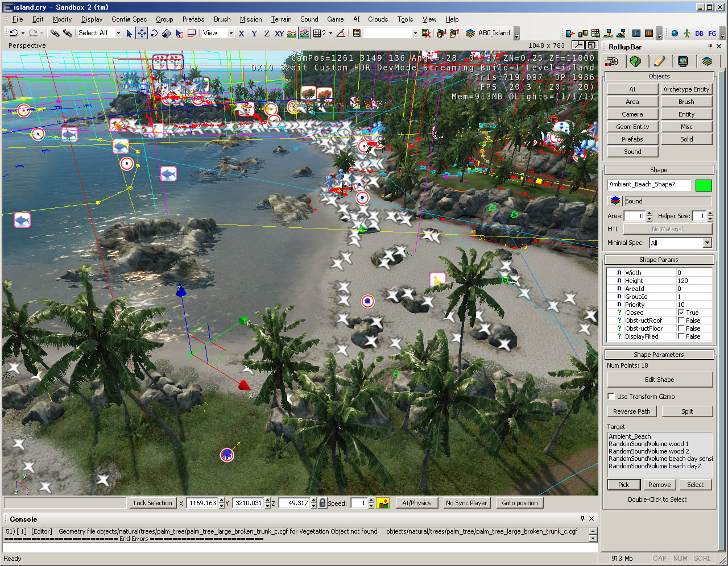728x566 pixels.
Task: Expand the Select All dropdown
Action: 118,34
